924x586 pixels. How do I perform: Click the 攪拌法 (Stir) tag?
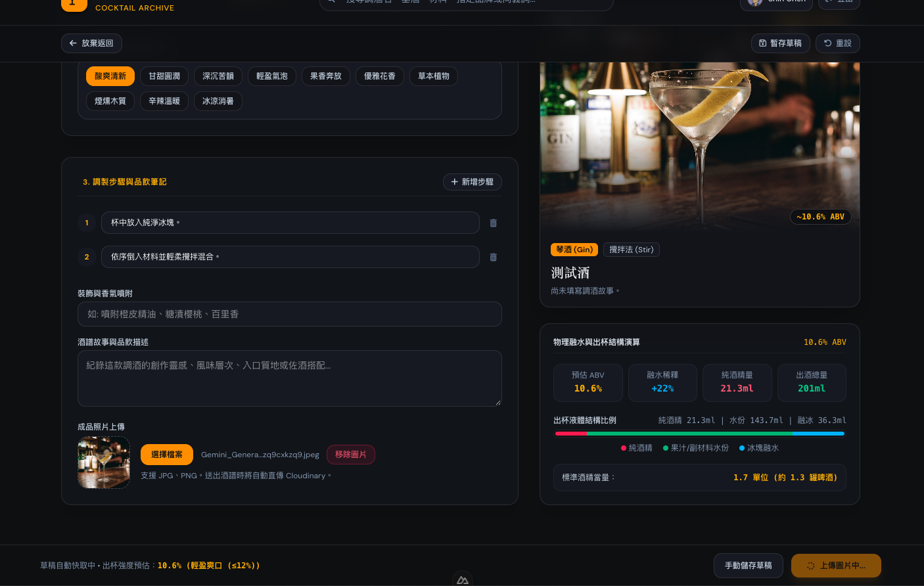(x=632, y=250)
